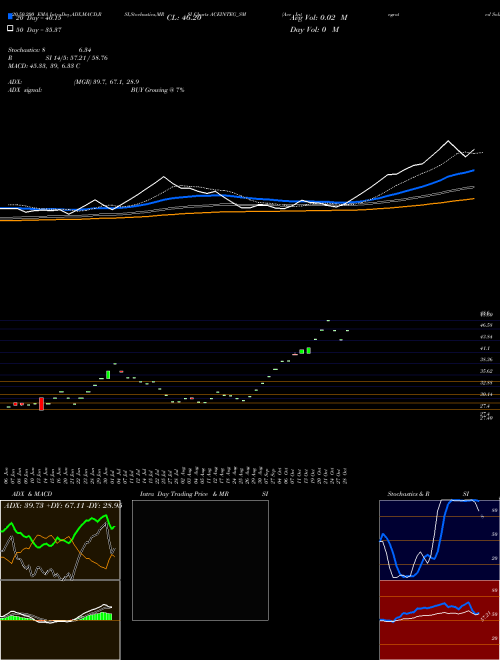
Task: Click the peak of the white price line
Action: pyautogui.click(x=448, y=141)
